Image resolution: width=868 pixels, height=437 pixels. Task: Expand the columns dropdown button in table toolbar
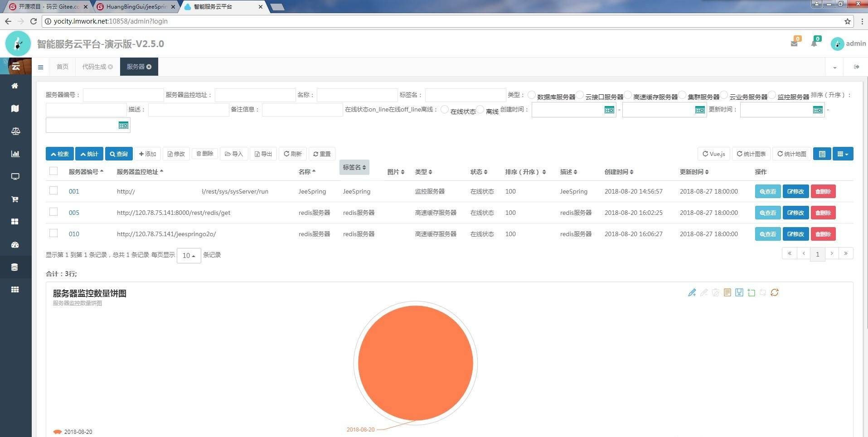tap(843, 154)
